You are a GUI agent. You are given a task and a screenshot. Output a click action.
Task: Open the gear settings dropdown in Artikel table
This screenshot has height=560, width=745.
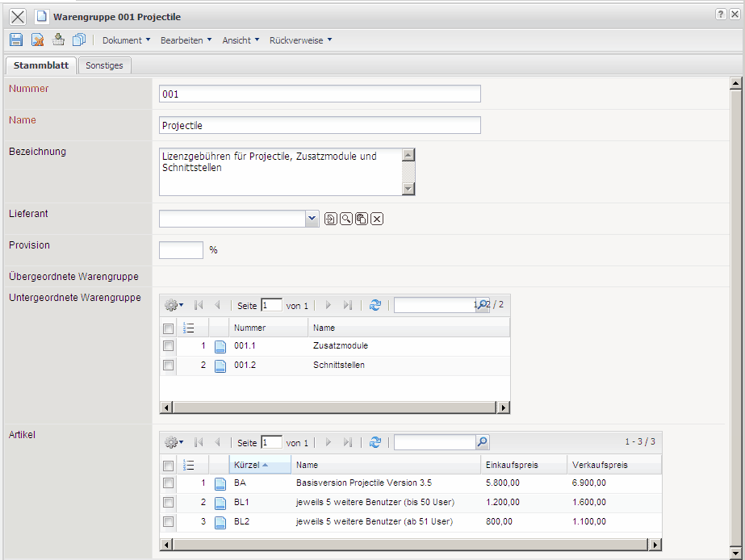[174, 442]
